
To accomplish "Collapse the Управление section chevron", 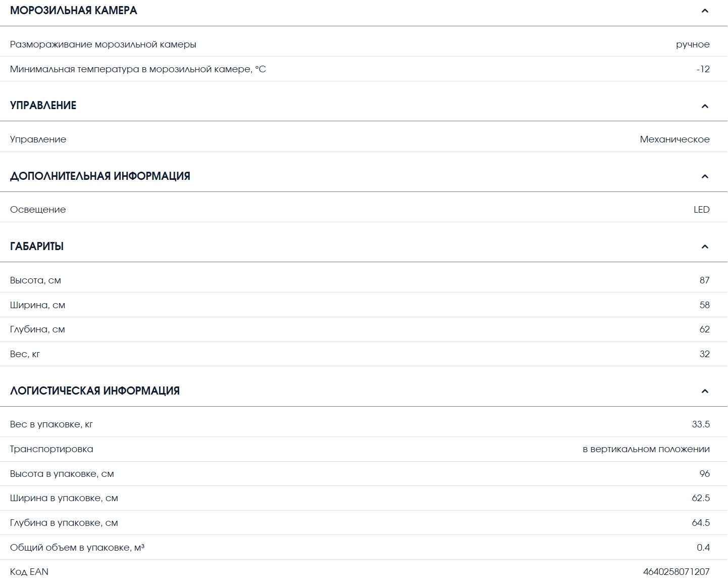I will tap(705, 106).
